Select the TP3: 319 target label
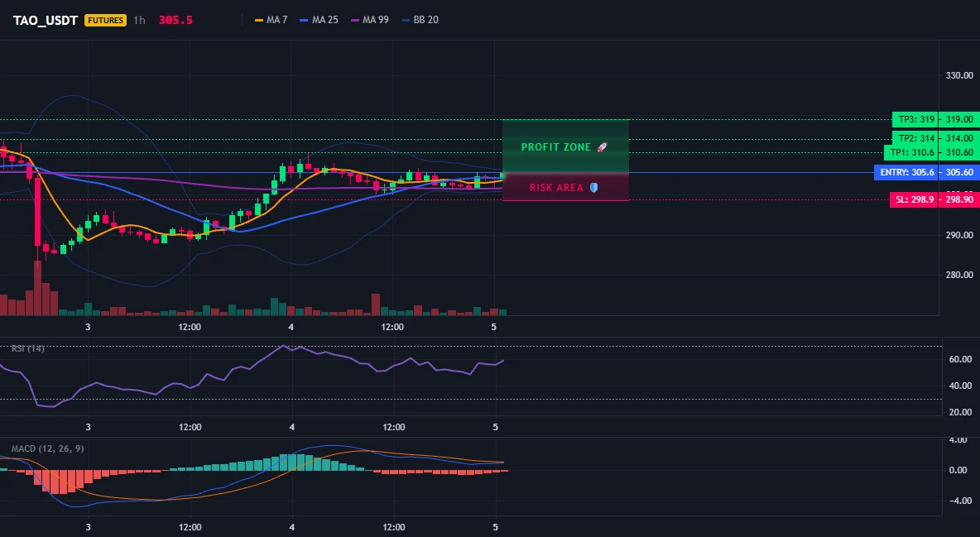This screenshot has width=980, height=537. coord(915,119)
